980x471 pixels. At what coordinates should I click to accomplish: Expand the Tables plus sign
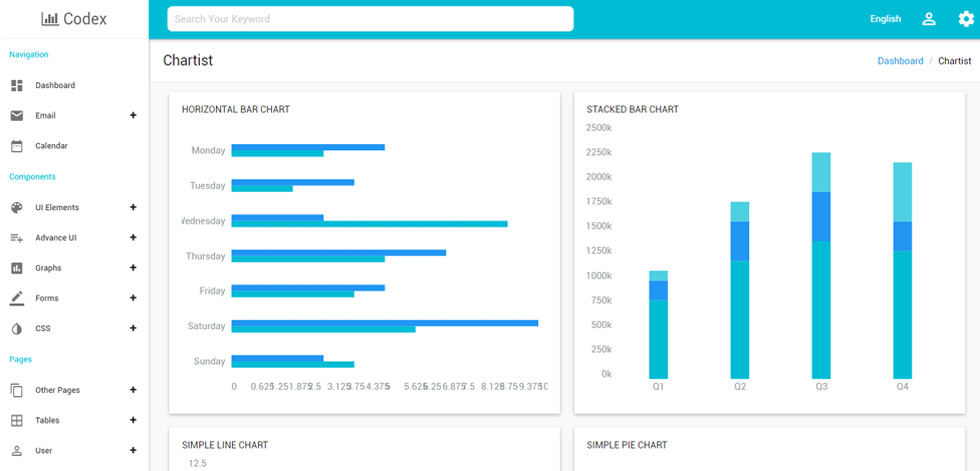pyautogui.click(x=132, y=420)
